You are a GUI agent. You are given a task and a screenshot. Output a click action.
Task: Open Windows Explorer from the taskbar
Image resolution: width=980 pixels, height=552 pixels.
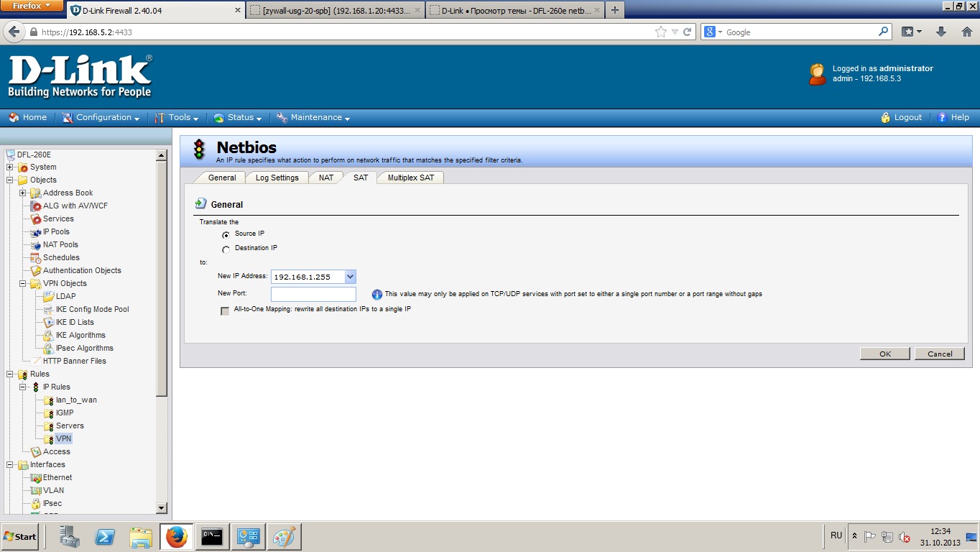141,536
